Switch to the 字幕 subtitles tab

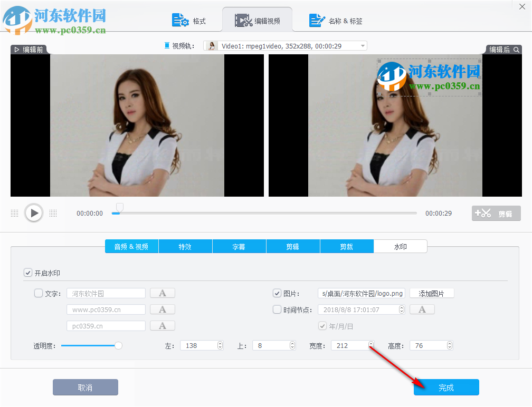[239, 246]
